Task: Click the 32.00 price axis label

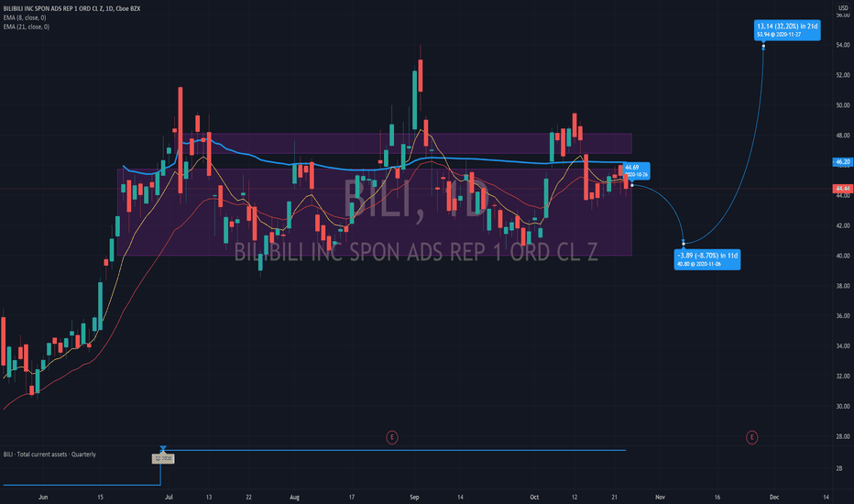Action: click(843, 376)
